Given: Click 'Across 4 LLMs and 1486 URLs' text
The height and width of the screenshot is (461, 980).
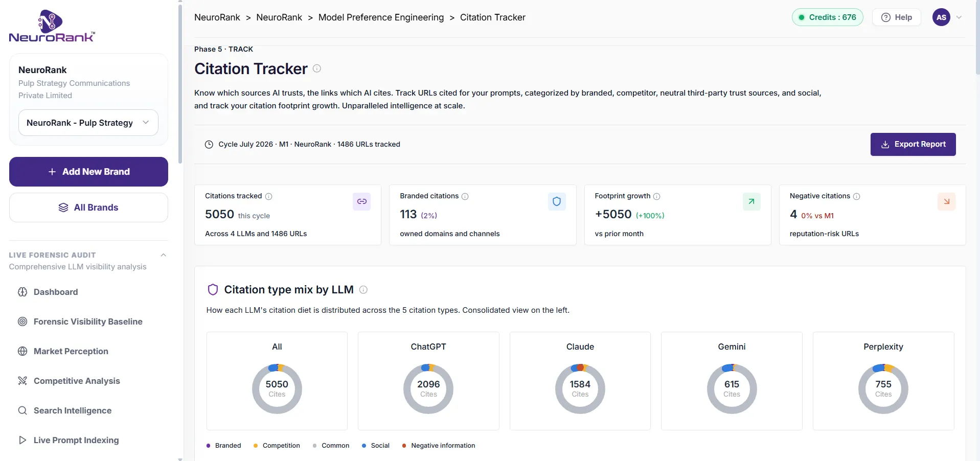Looking at the screenshot, I should pos(256,234).
